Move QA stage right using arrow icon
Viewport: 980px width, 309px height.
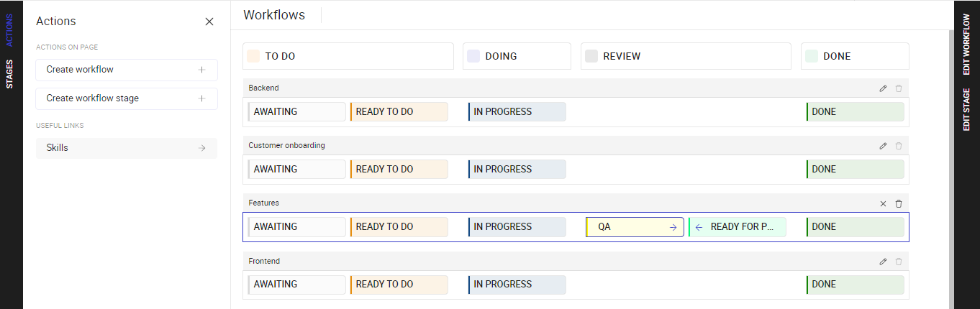tap(673, 227)
